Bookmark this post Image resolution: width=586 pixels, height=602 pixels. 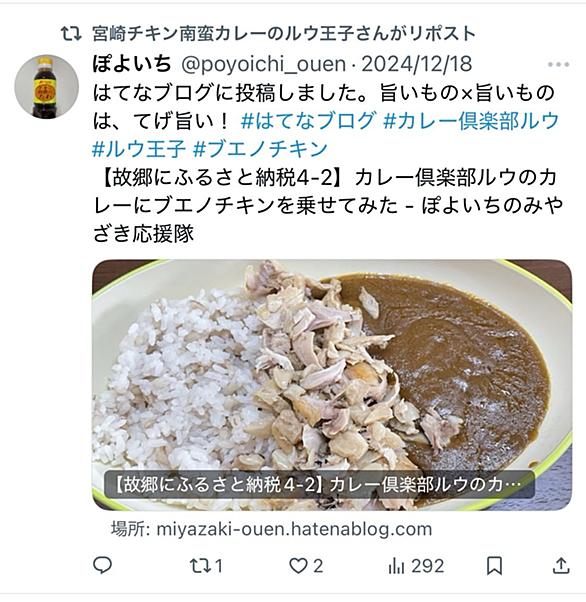click(x=494, y=566)
